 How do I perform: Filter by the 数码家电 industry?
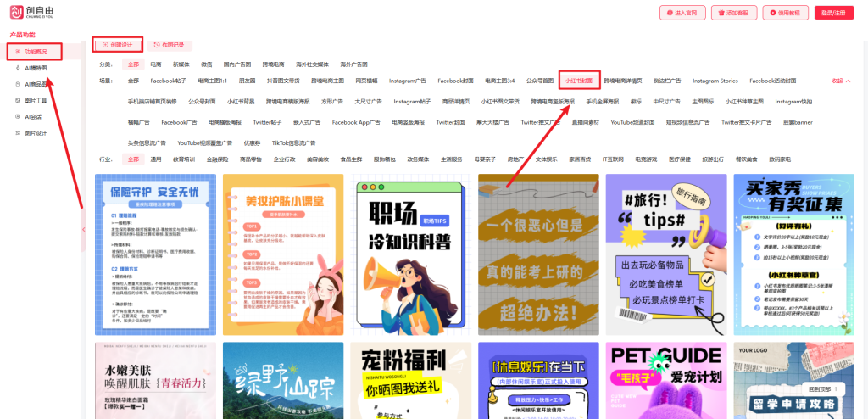pyautogui.click(x=780, y=159)
